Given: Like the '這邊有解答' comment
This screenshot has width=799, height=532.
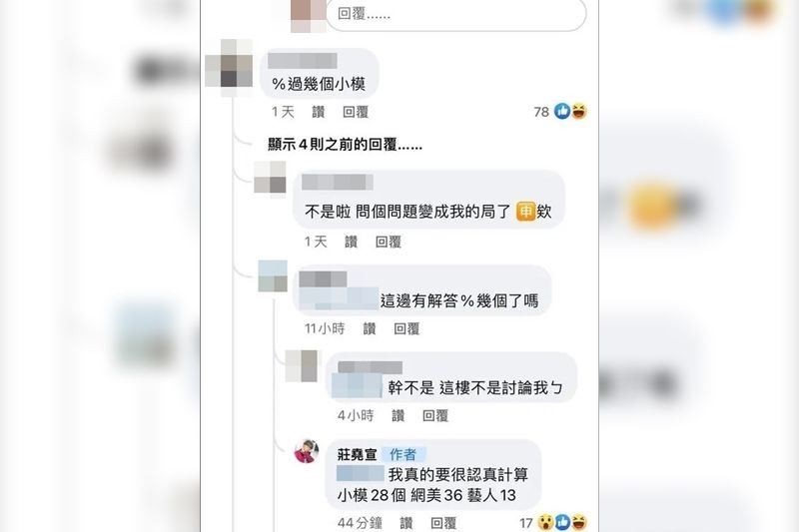Looking at the screenshot, I should click(370, 328).
